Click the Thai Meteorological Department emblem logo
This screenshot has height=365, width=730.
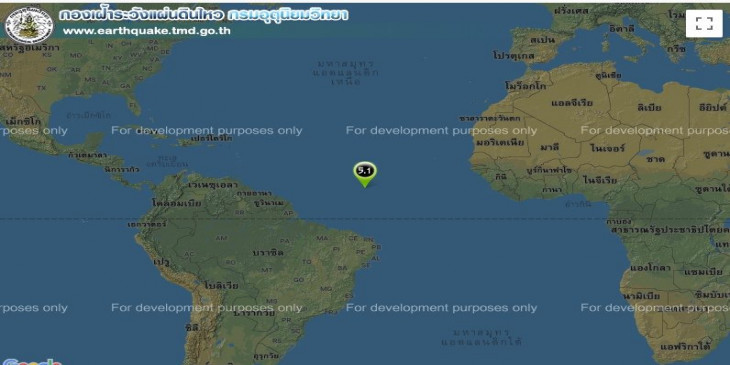29,25
